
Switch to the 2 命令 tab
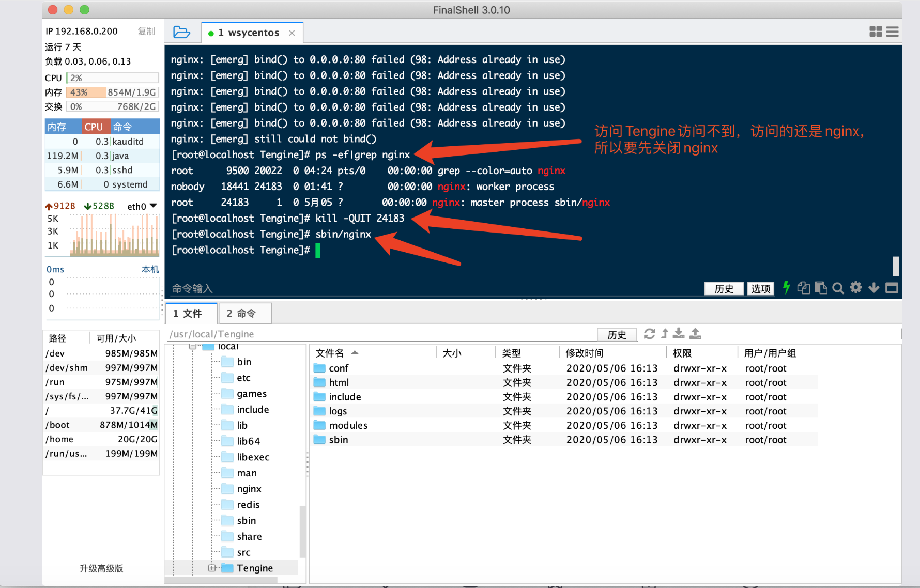coord(245,314)
